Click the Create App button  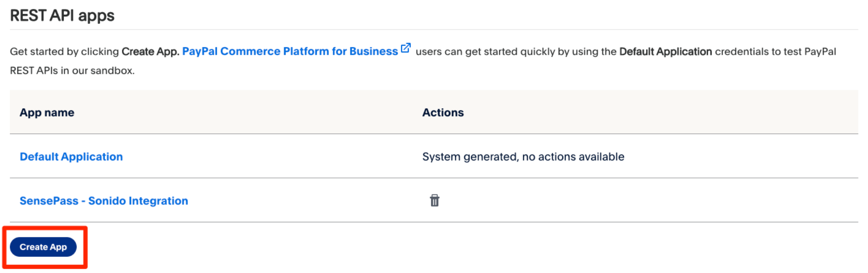point(43,247)
